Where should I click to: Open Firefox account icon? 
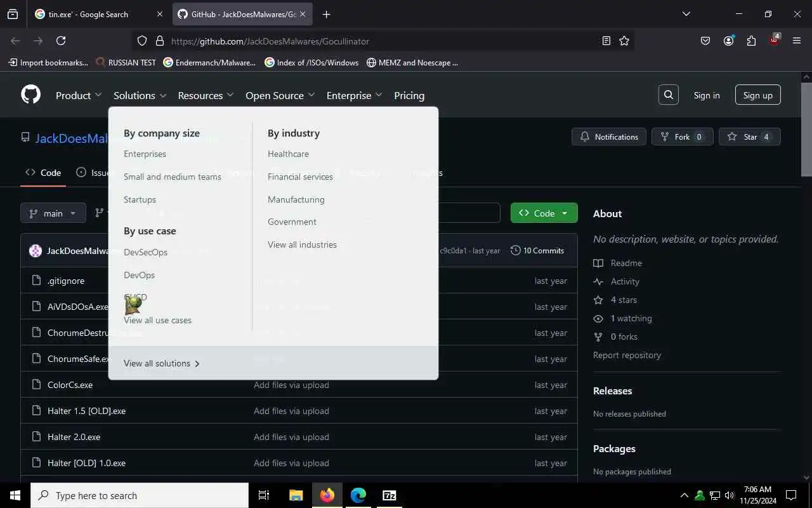(728, 41)
